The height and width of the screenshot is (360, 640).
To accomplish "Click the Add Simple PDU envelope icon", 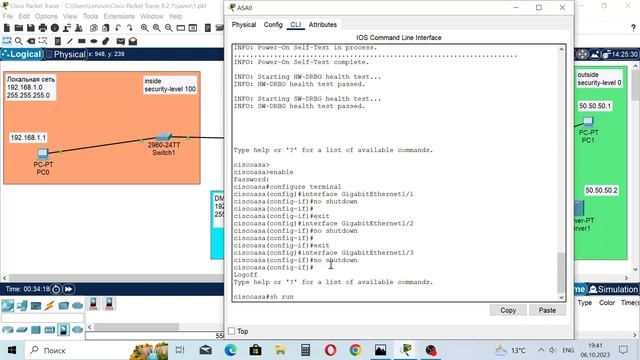I will [x=120, y=41].
